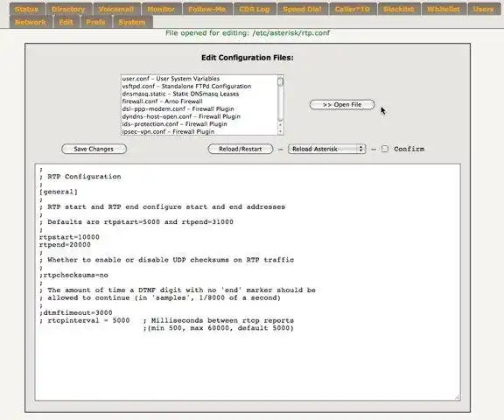Select the Users tab

pos(484,10)
